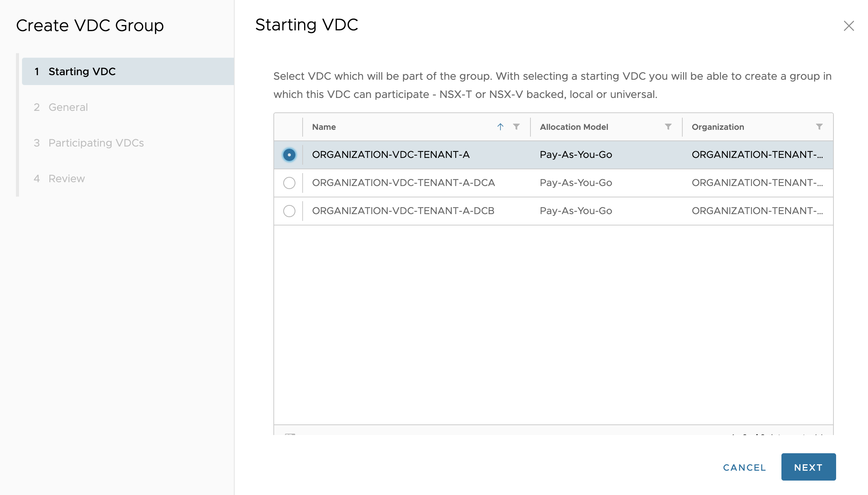This screenshot has height=495, width=868.
Task: Sort by the Allocation Model header
Action: [574, 127]
